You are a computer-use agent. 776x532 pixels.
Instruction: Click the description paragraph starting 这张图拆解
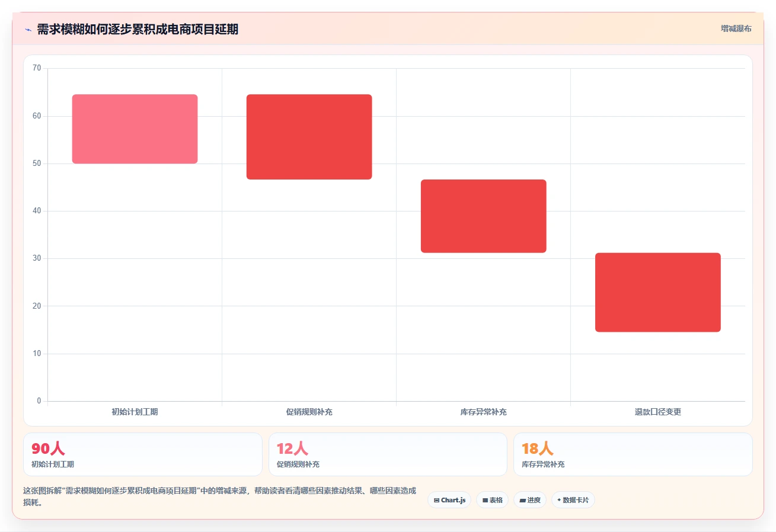click(x=219, y=496)
